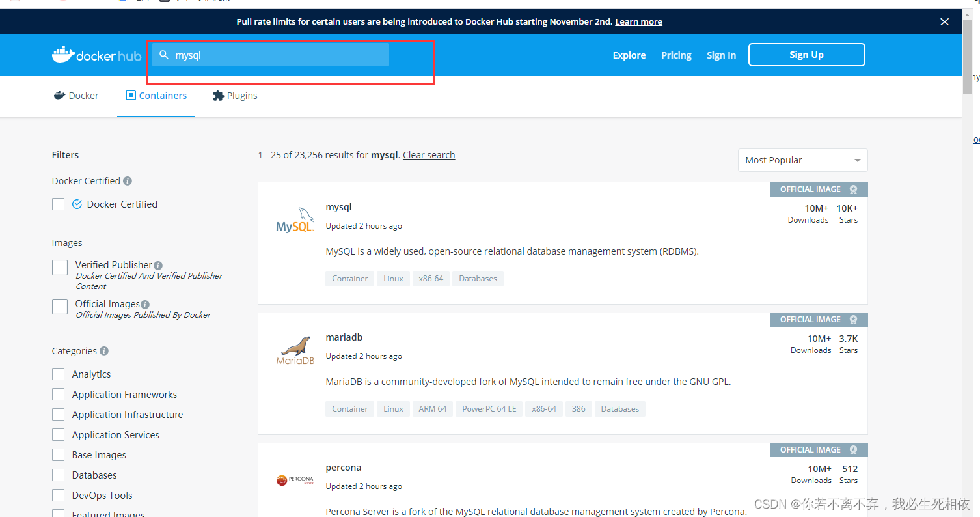Click the mariadb Official Image badge icon
Viewport: 980px width, 517px height.
pos(854,320)
